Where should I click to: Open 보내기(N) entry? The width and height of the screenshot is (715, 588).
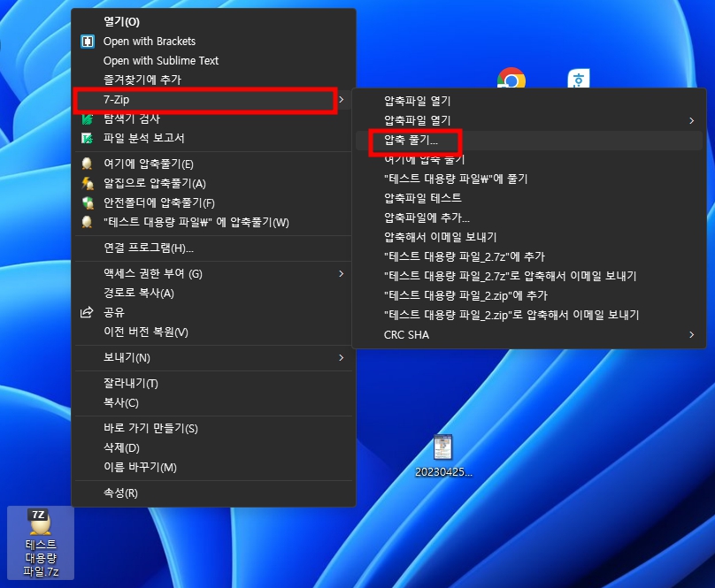click(x=213, y=358)
